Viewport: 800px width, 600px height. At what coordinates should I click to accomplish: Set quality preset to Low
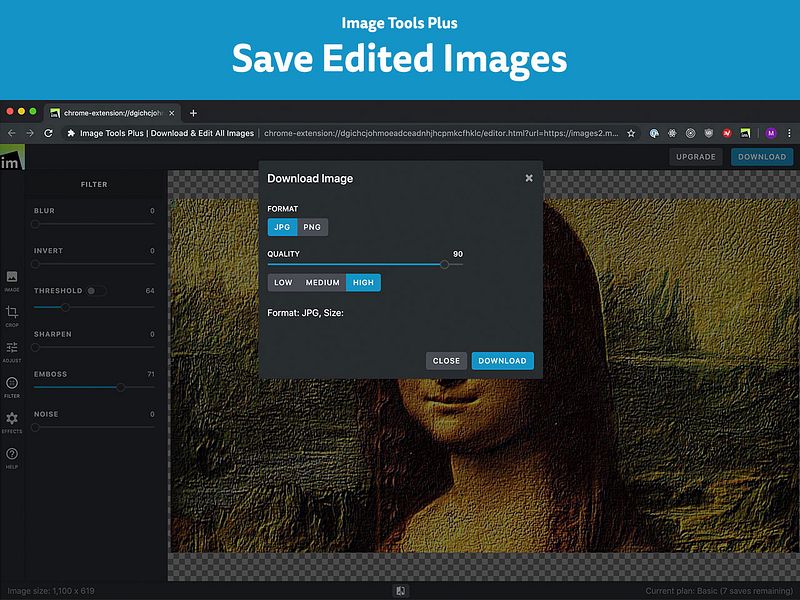click(x=283, y=283)
